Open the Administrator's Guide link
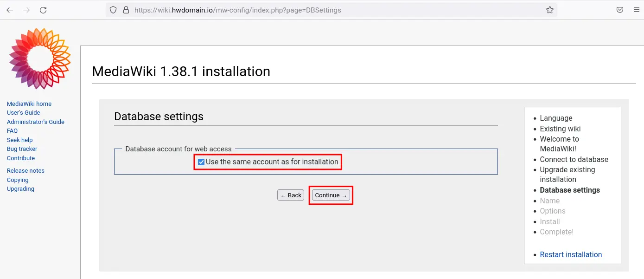This screenshot has width=644, height=279. coord(36,122)
